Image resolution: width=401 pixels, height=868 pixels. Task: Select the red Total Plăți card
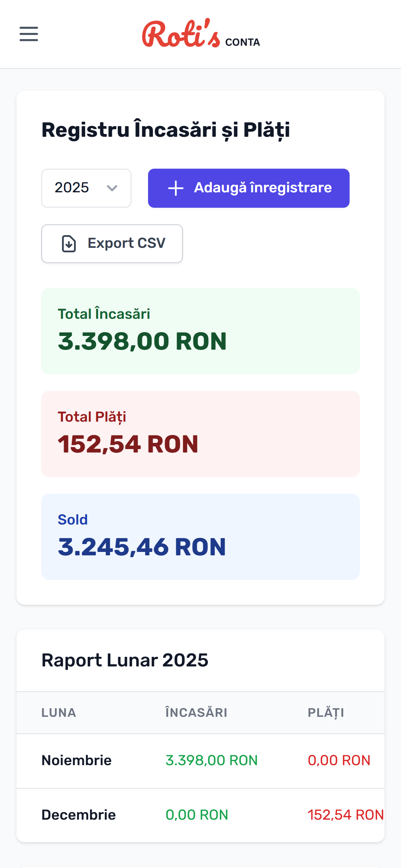[x=200, y=433]
